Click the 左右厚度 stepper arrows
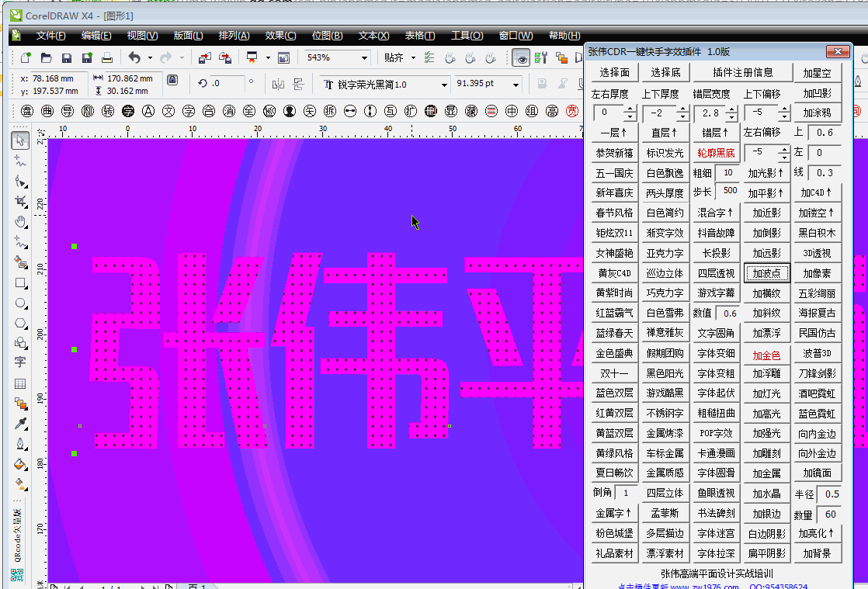Image resolution: width=868 pixels, height=589 pixels. pos(630,113)
